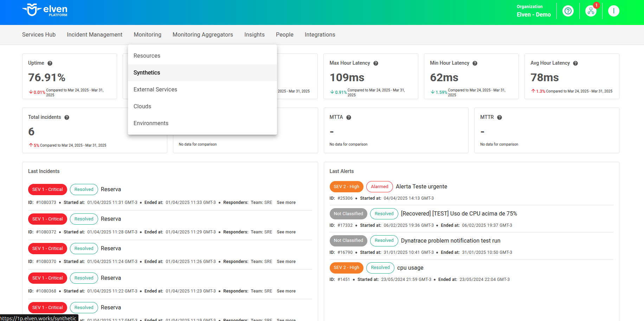Click the MTTR help icon
This screenshot has height=321, width=644.
click(500, 117)
